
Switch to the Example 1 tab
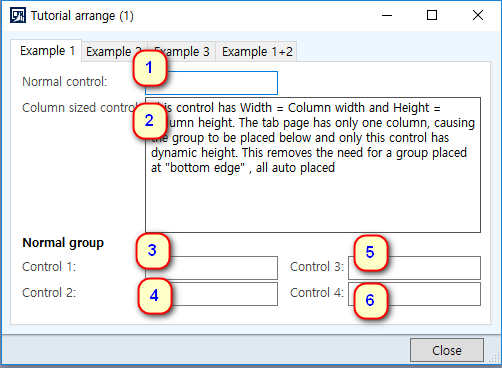46,51
